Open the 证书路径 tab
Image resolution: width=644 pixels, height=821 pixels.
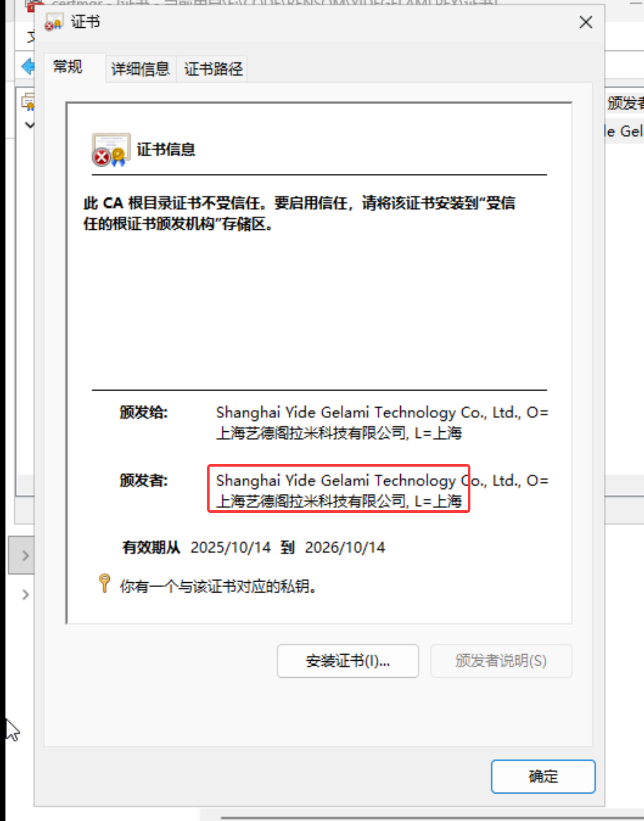(x=214, y=68)
